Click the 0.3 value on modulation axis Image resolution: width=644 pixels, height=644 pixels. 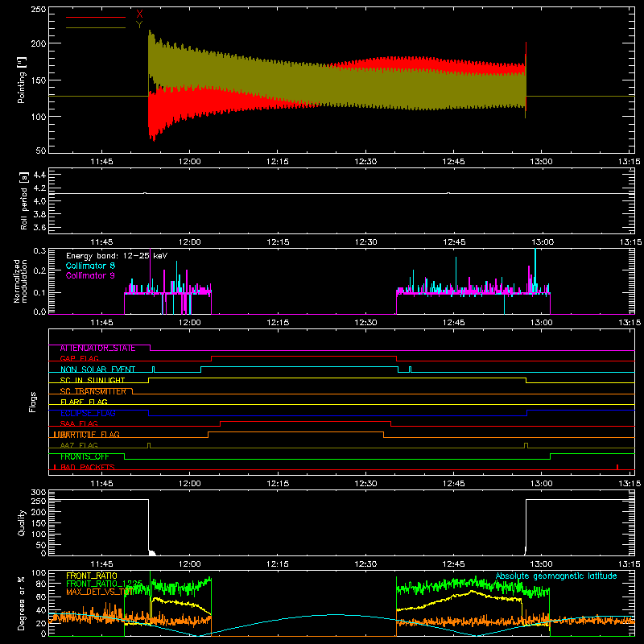click(39, 251)
